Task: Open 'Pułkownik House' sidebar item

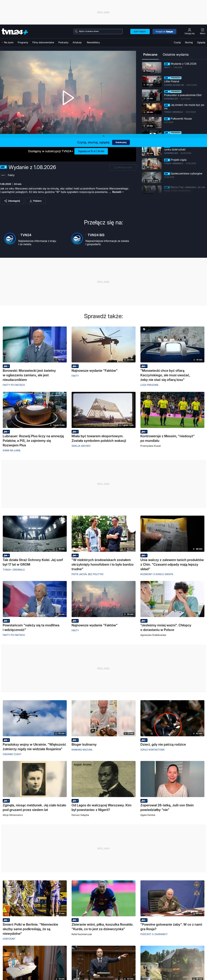Action: (181, 119)
